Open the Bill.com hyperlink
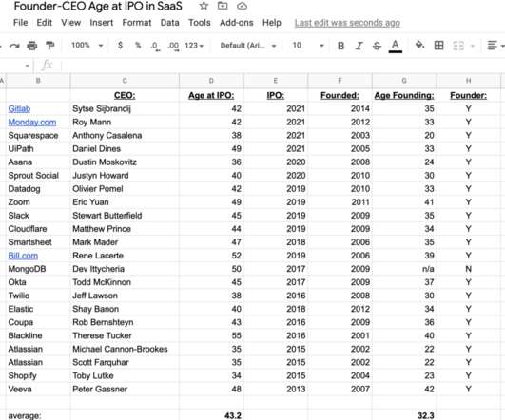 (23, 256)
